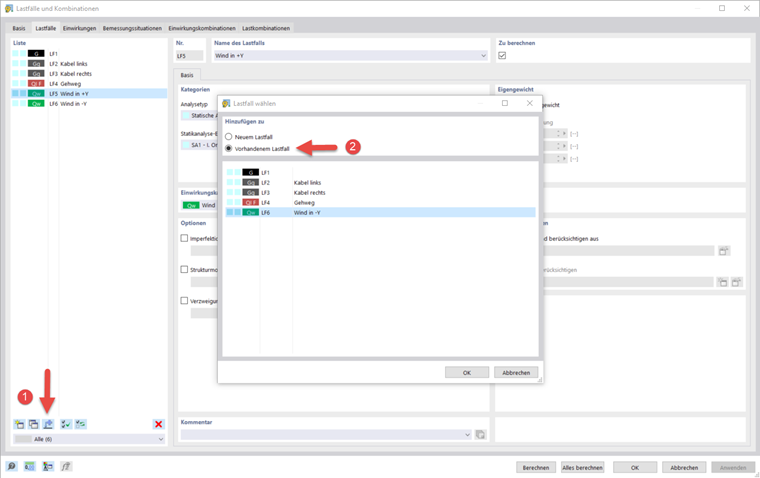This screenshot has height=478, width=760.
Task: Click Abbrechen in the Lastfall wählen dialog
Action: point(516,372)
